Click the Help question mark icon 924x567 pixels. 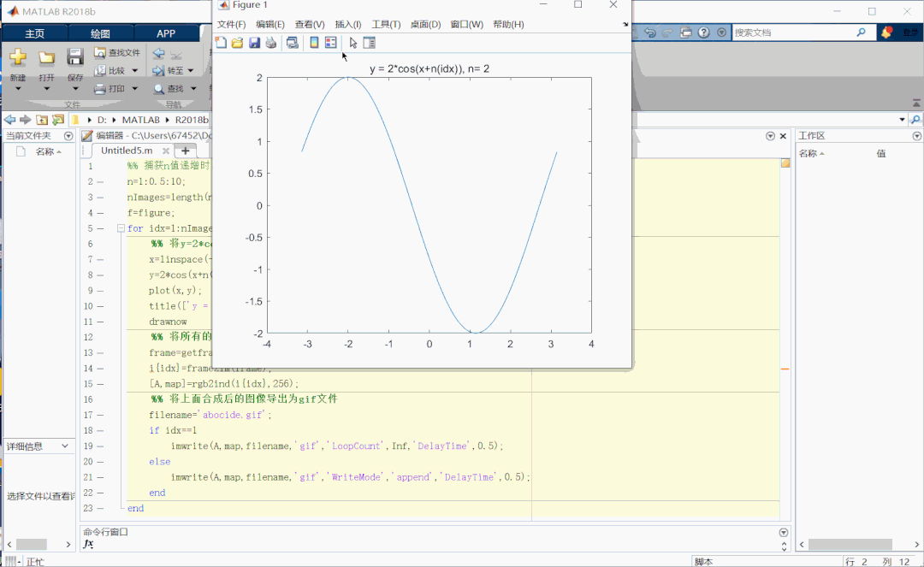703,32
